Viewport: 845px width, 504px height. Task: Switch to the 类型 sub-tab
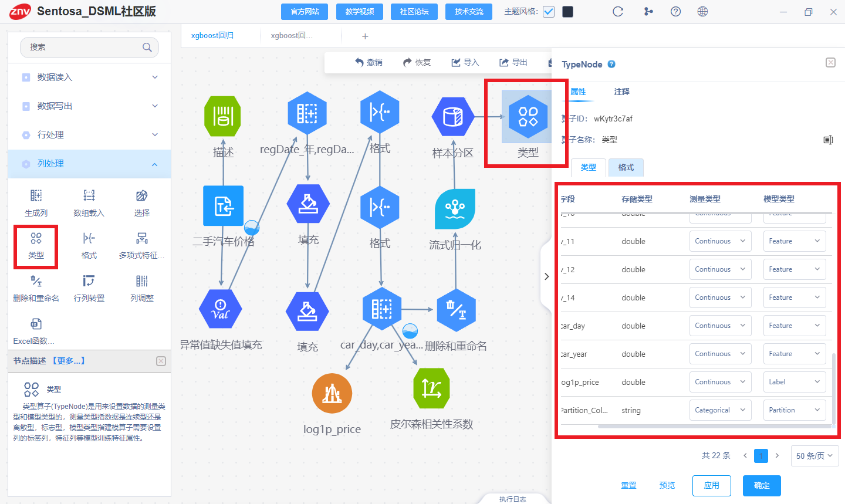(x=589, y=167)
